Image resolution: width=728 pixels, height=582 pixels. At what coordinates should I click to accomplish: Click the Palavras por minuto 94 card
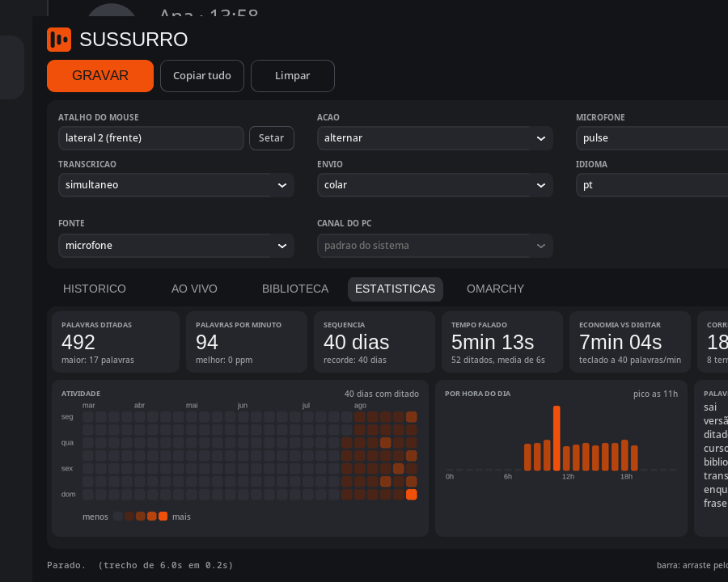point(247,342)
